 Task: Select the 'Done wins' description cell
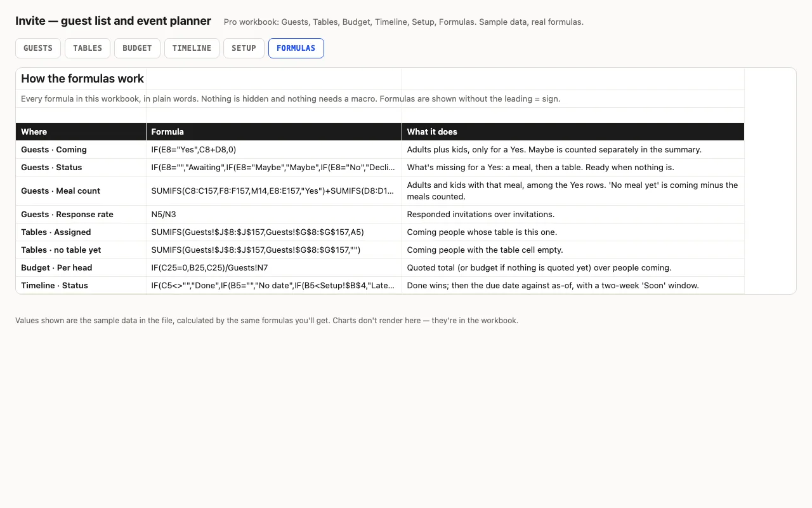573,286
